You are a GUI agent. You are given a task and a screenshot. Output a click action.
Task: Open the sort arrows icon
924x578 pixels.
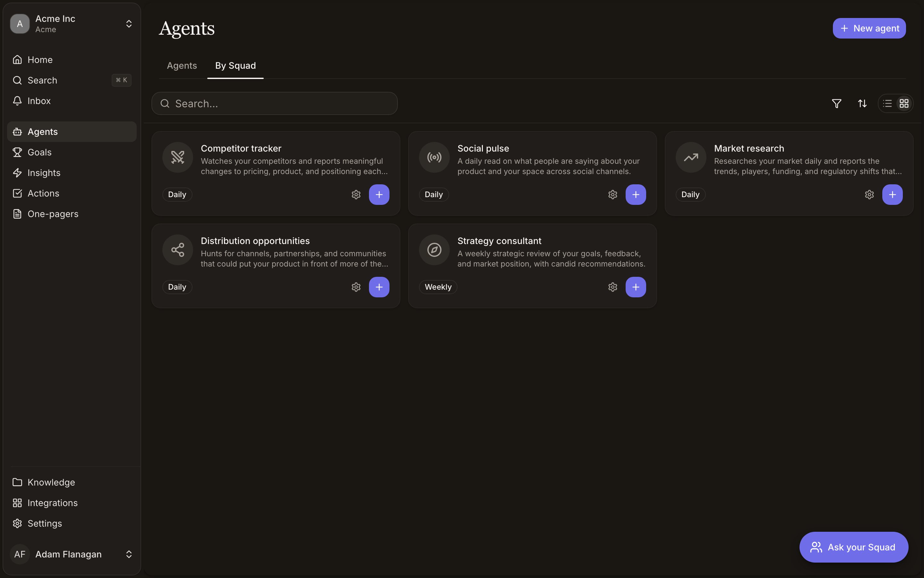pyautogui.click(x=862, y=104)
